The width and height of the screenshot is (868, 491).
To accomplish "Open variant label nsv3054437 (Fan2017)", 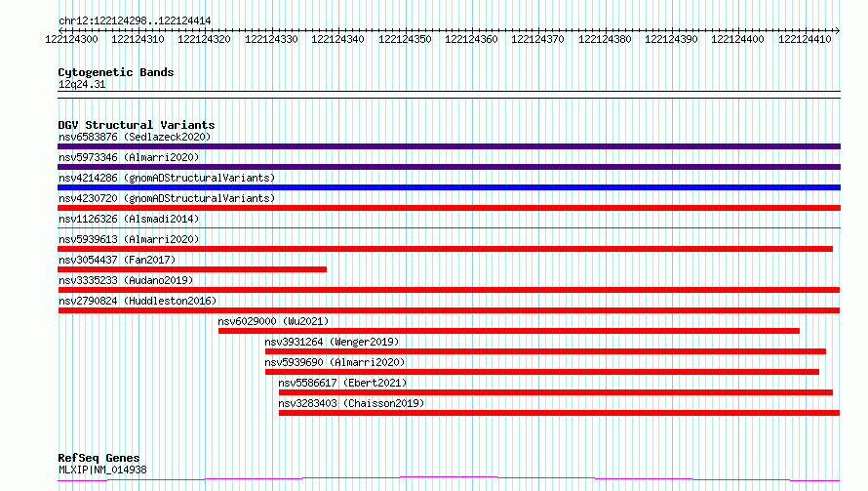I will tap(117, 260).
